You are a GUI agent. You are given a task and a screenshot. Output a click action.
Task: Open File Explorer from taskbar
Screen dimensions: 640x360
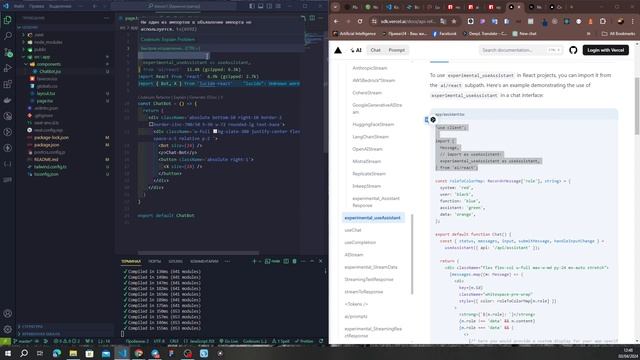73,353
